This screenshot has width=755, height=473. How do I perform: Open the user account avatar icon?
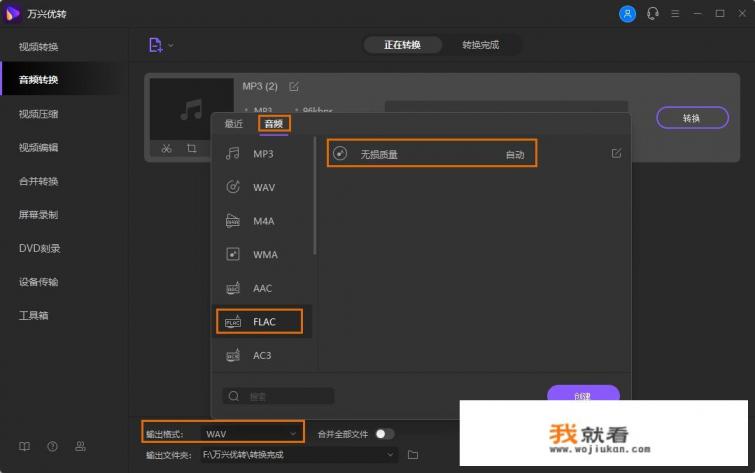click(x=627, y=14)
